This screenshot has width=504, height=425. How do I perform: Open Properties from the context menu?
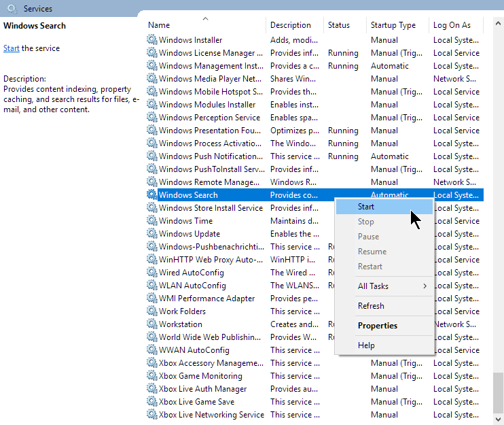[x=378, y=326]
